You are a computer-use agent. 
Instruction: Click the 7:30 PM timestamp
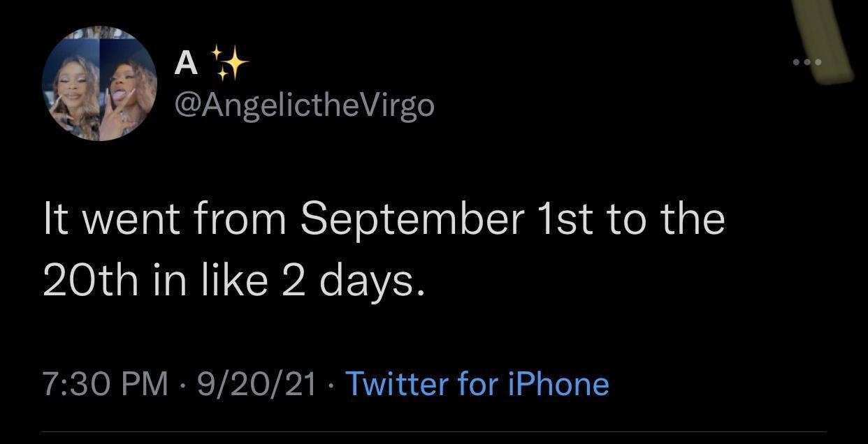pyautogui.click(x=106, y=383)
